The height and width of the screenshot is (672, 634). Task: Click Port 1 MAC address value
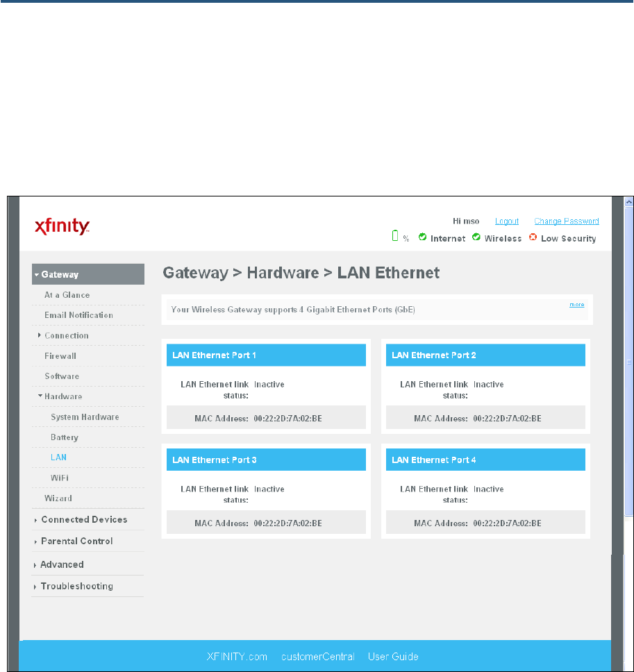(287, 419)
